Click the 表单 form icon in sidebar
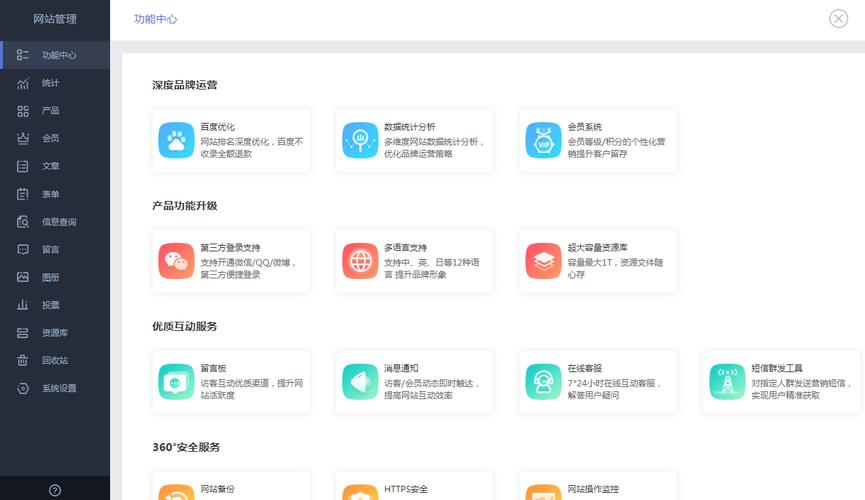Screen dimensions: 865x500 (23, 194)
